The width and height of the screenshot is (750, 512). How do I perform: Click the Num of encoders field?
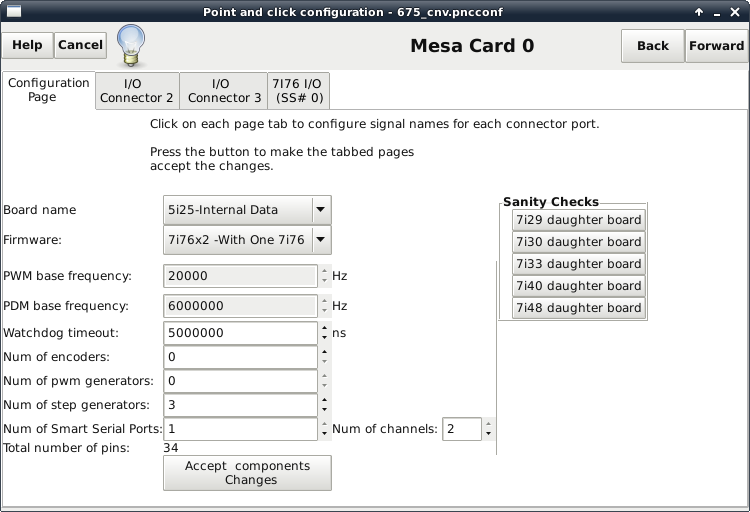pyautogui.click(x=240, y=357)
